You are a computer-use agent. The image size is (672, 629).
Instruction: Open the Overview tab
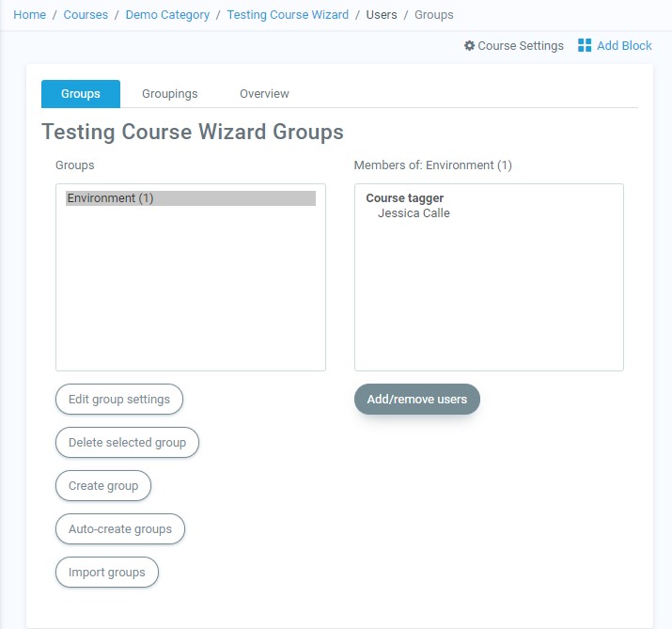264,94
